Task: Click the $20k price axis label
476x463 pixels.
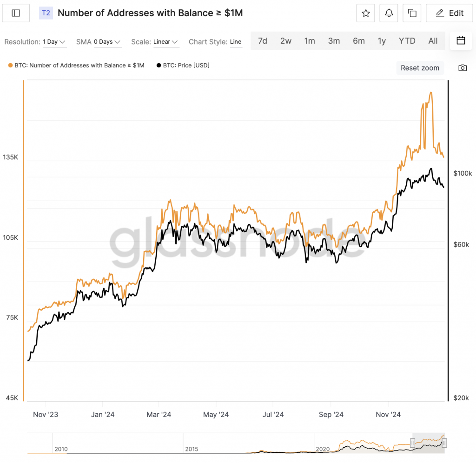Action: click(x=461, y=398)
